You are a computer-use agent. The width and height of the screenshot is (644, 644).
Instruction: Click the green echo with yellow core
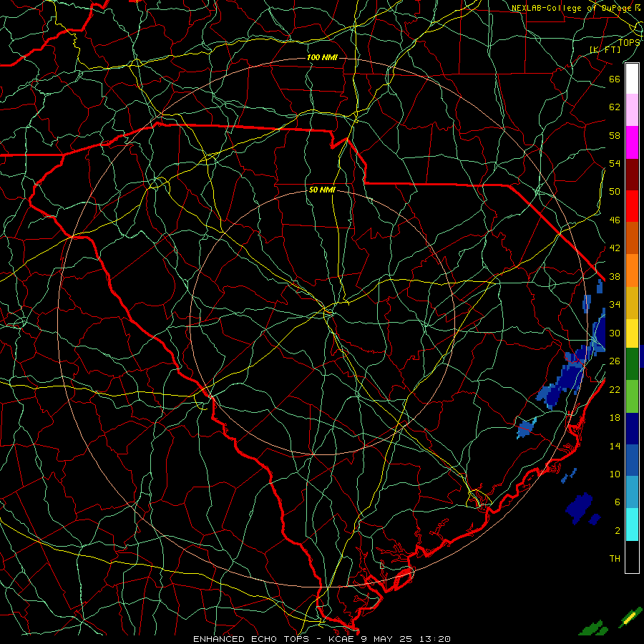pos(630,617)
